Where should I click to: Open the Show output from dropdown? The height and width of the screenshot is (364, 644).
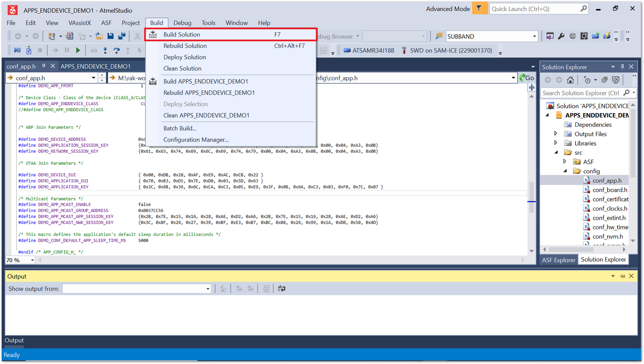[208, 289]
